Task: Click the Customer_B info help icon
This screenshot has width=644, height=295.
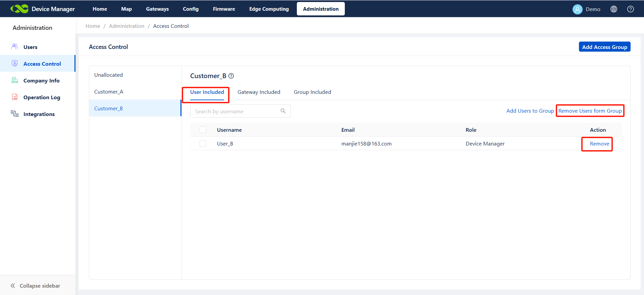Action: pyautogui.click(x=231, y=76)
